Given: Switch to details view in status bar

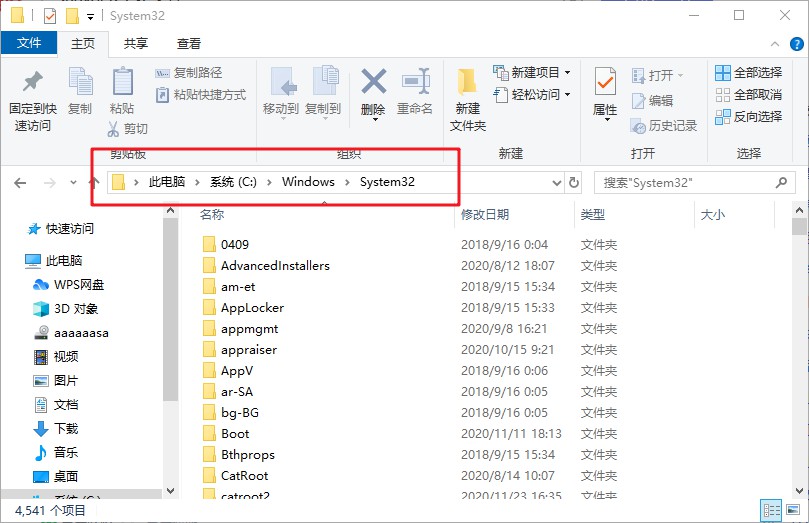Looking at the screenshot, I should click(x=771, y=511).
